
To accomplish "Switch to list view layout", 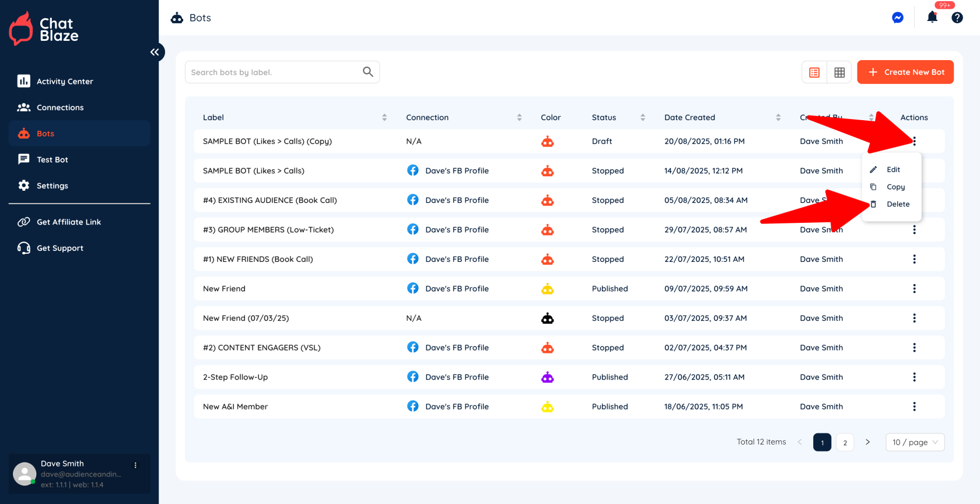I will pos(814,72).
